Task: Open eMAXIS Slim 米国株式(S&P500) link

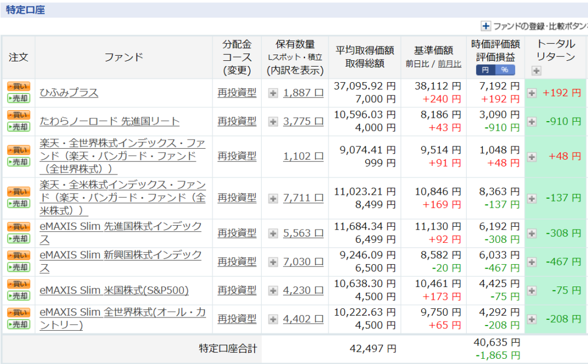Action: [x=114, y=290]
